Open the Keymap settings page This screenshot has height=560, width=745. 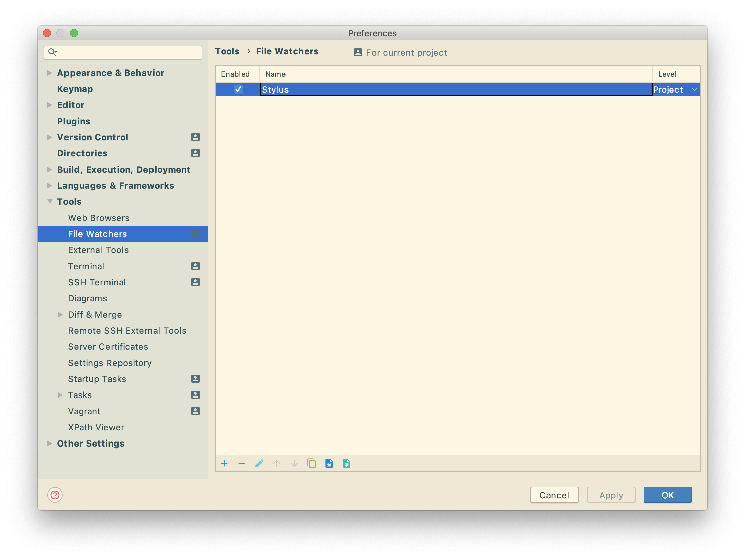[75, 89]
